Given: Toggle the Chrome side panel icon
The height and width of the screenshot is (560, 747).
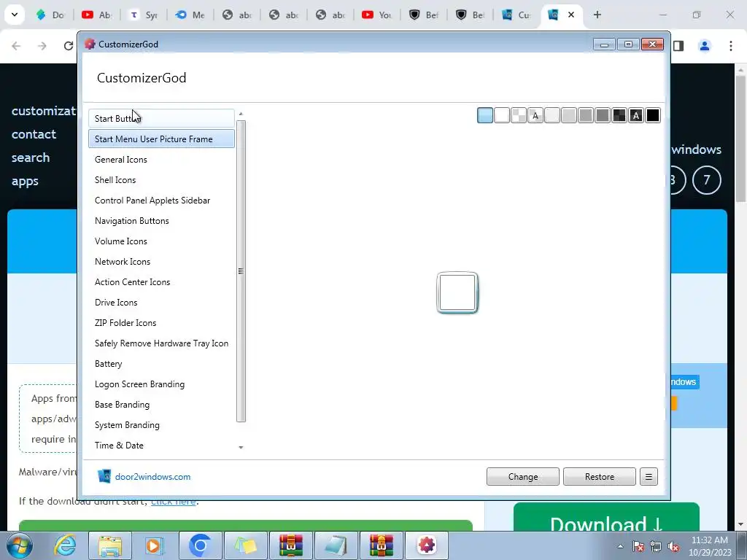Looking at the screenshot, I should click(x=678, y=46).
